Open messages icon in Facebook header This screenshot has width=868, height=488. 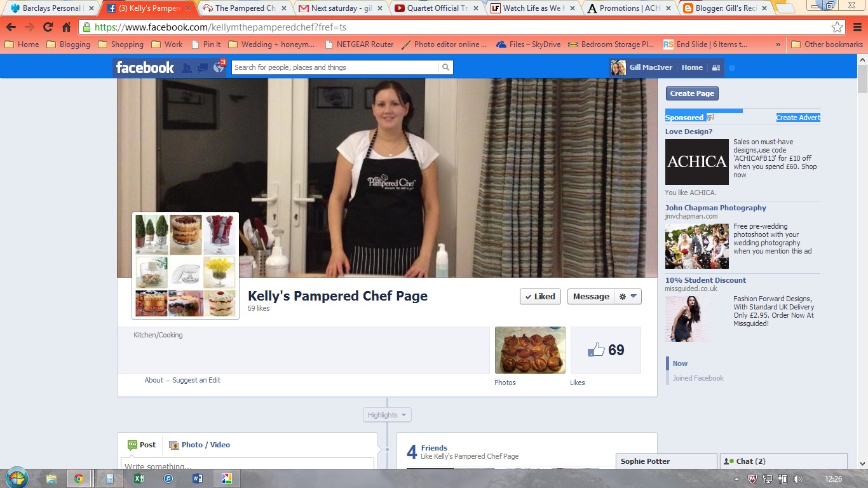[203, 67]
